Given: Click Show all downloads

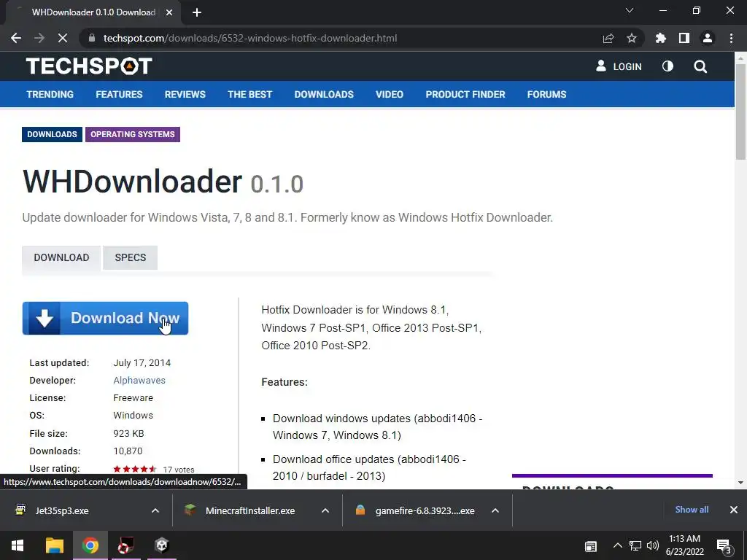Looking at the screenshot, I should click(692, 510).
